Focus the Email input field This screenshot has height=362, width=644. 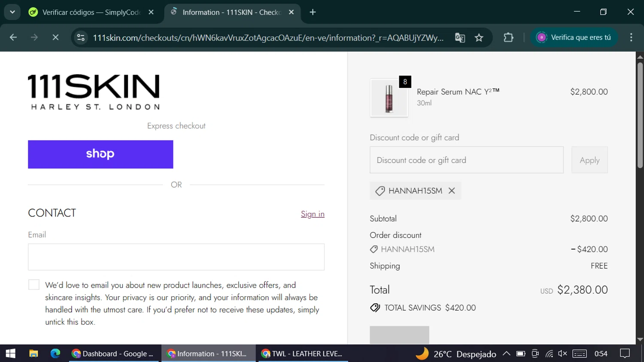click(x=176, y=257)
